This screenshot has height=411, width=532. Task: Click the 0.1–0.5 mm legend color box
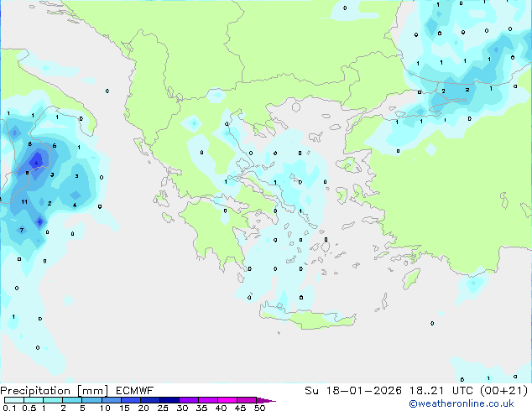click(14, 400)
